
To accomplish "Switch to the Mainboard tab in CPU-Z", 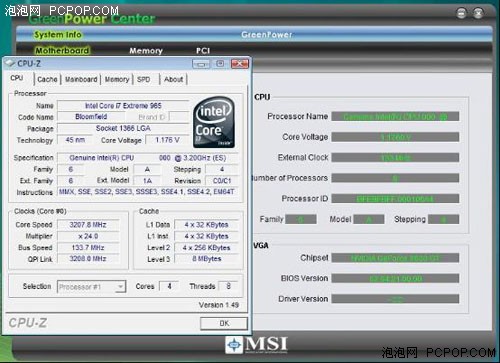I will [81, 79].
